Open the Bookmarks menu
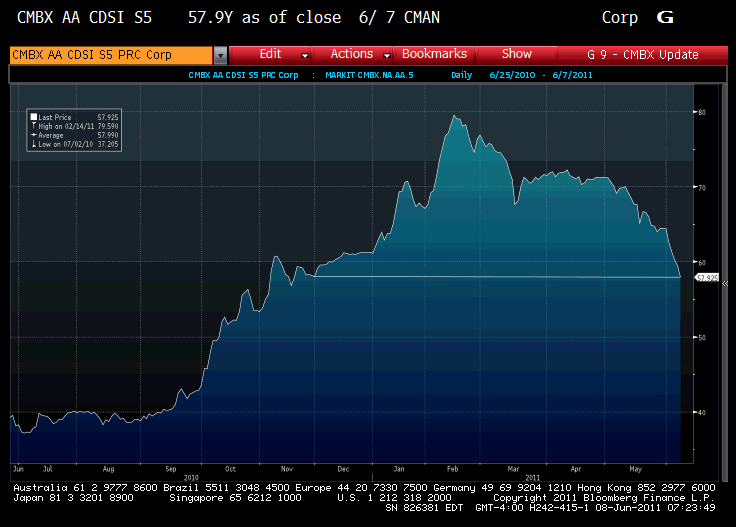 [x=434, y=54]
